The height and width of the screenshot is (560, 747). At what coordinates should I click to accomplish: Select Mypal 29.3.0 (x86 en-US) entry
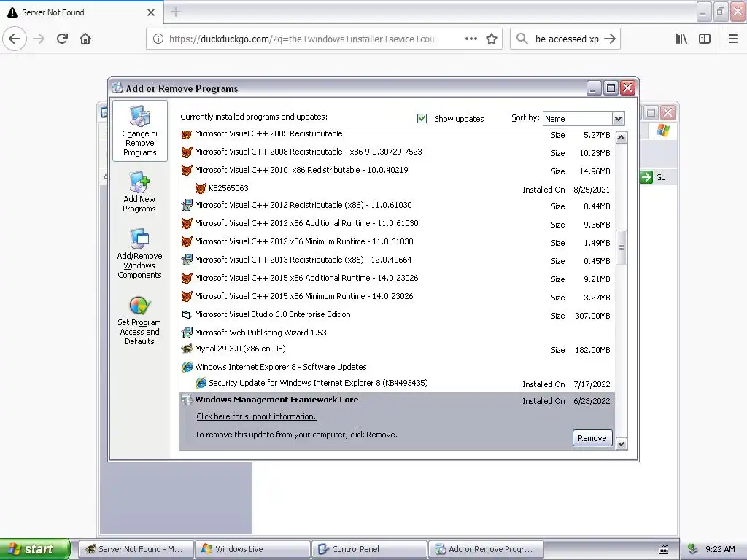tap(398, 349)
